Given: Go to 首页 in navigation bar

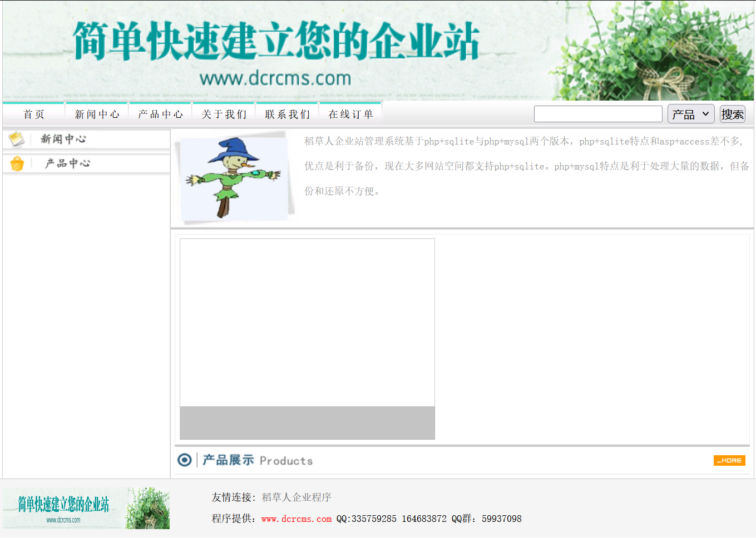Looking at the screenshot, I should (x=34, y=114).
